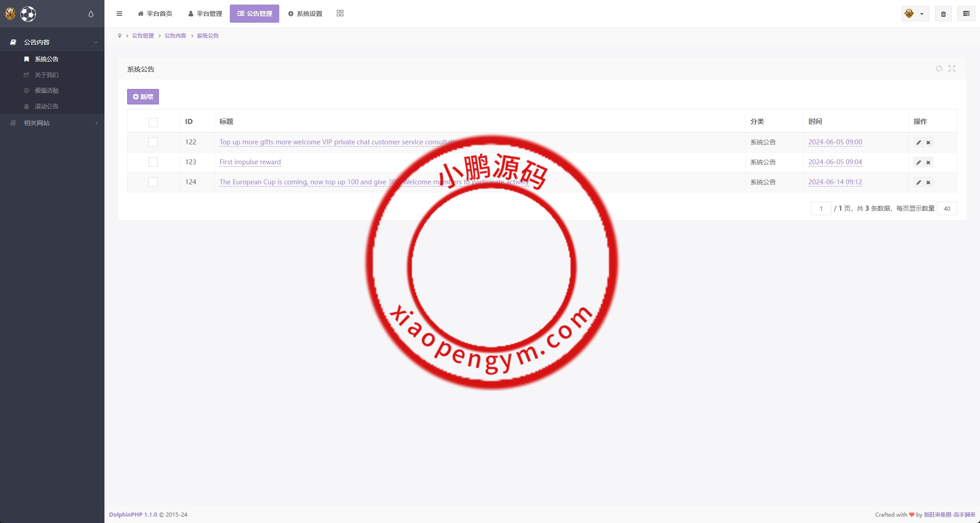980x523 pixels.
Task: Switch to the 系统设置 menu
Action: click(x=305, y=14)
